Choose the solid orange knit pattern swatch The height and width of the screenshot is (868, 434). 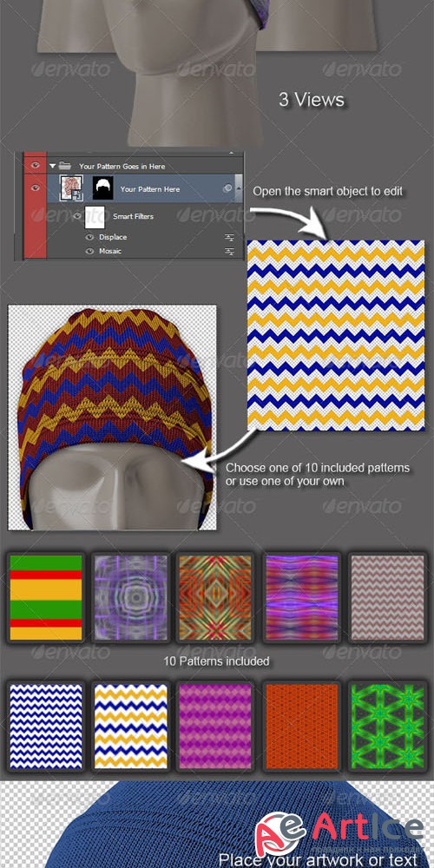point(302,727)
